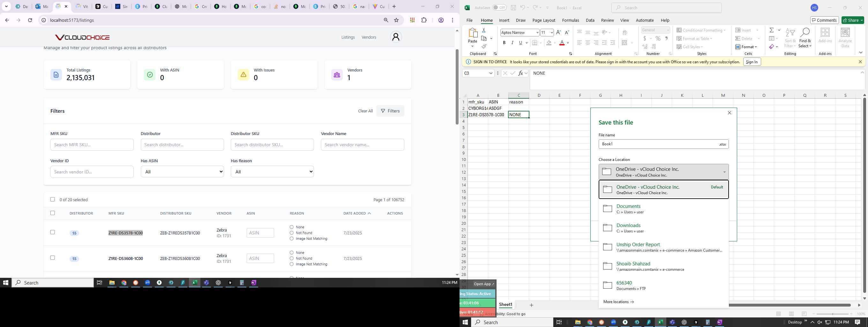Screen dimensions: 868x327
Task: Click Increase Font Size icon
Action: tap(558, 32)
